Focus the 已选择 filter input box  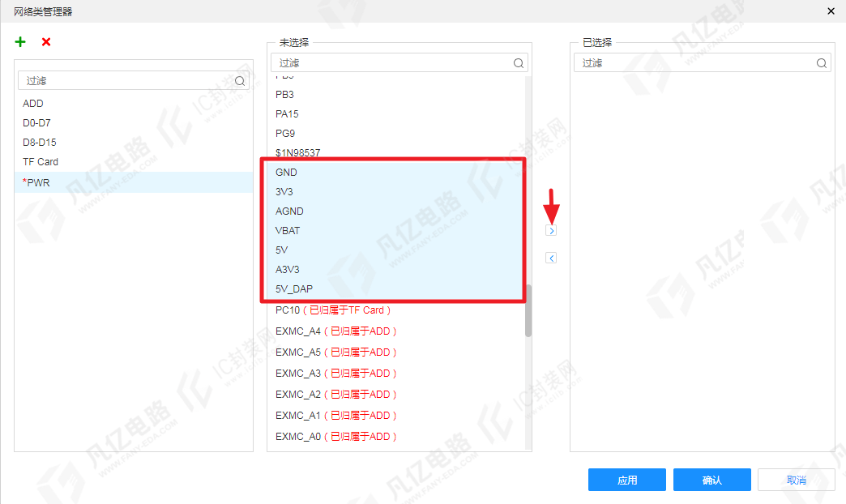tap(703, 63)
